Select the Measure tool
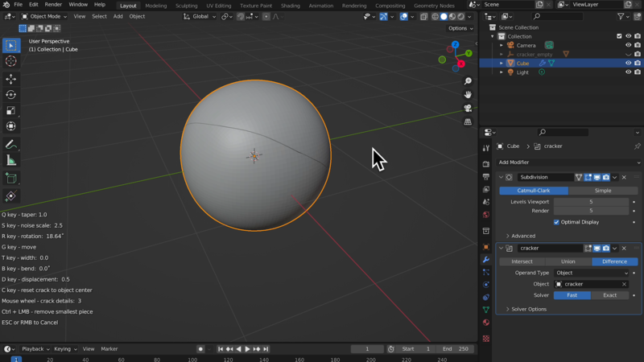Image resolution: width=644 pixels, height=362 pixels. tap(11, 161)
